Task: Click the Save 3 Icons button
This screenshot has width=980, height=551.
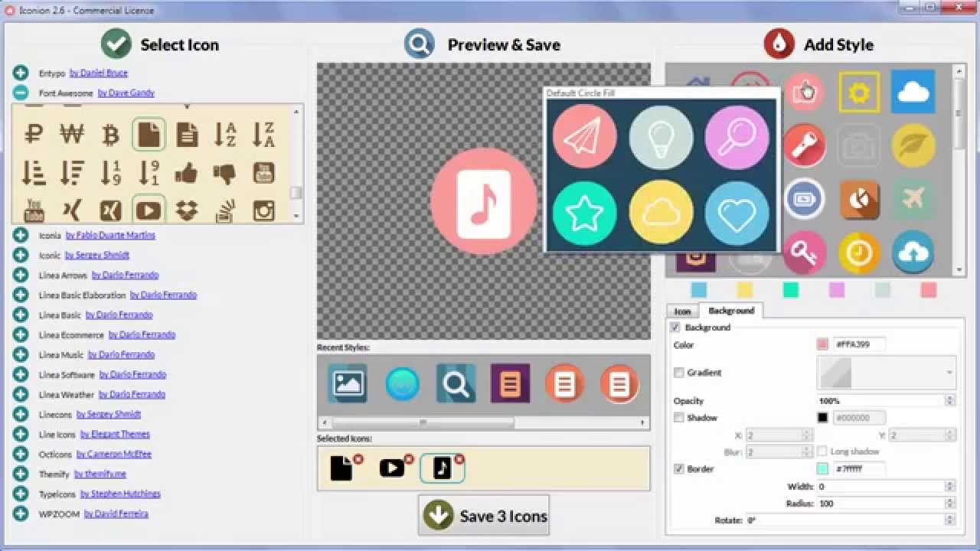Action: (484, 515)
